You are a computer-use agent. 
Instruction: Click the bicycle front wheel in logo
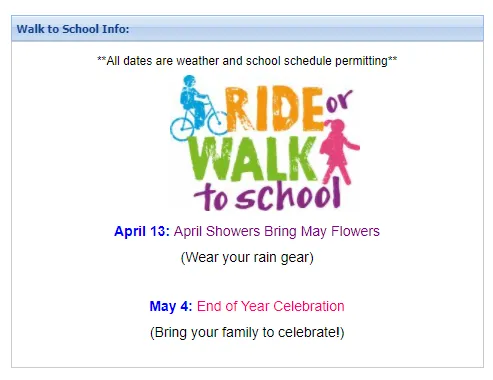218,122
